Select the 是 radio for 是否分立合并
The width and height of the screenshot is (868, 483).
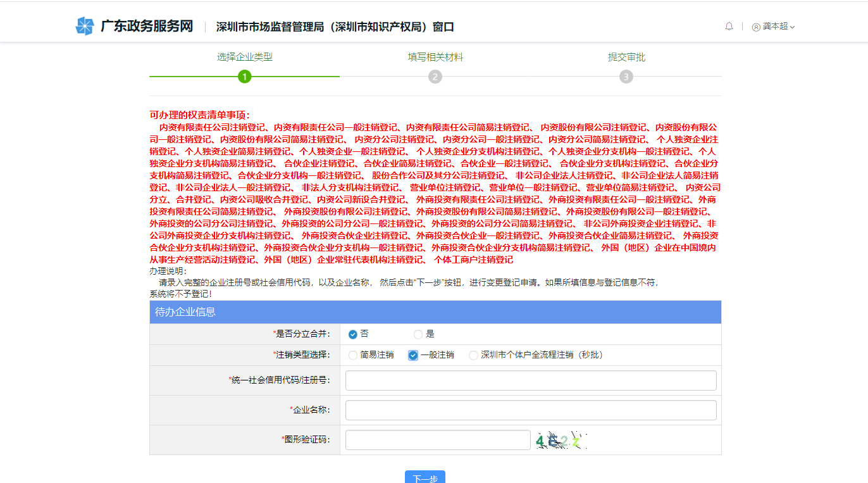418,334
